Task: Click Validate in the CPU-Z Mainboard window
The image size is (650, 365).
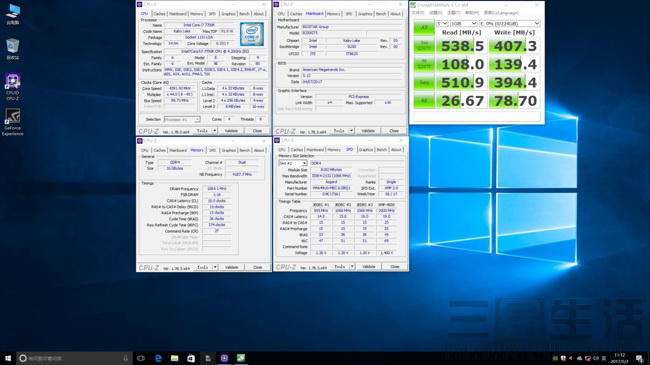Action: [x=368, y=131]
